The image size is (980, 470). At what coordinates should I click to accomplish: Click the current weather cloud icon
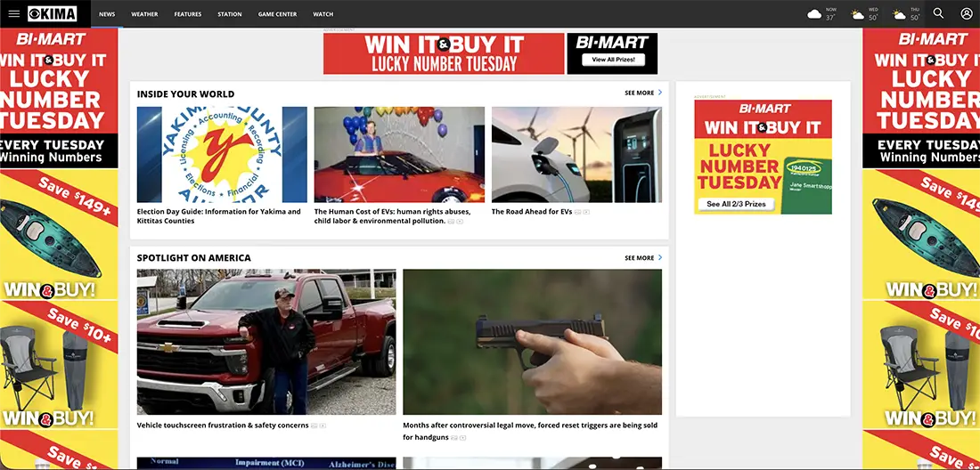(x=814, y=13)
